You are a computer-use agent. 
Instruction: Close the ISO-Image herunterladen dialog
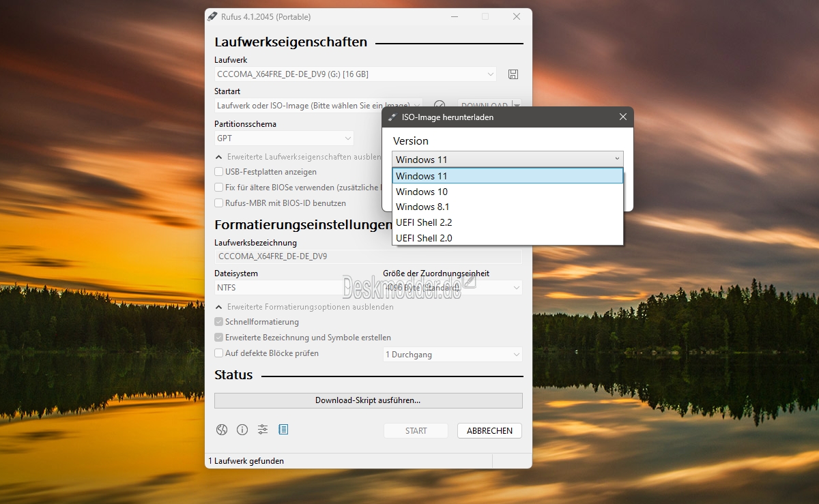tap(622, 117)
